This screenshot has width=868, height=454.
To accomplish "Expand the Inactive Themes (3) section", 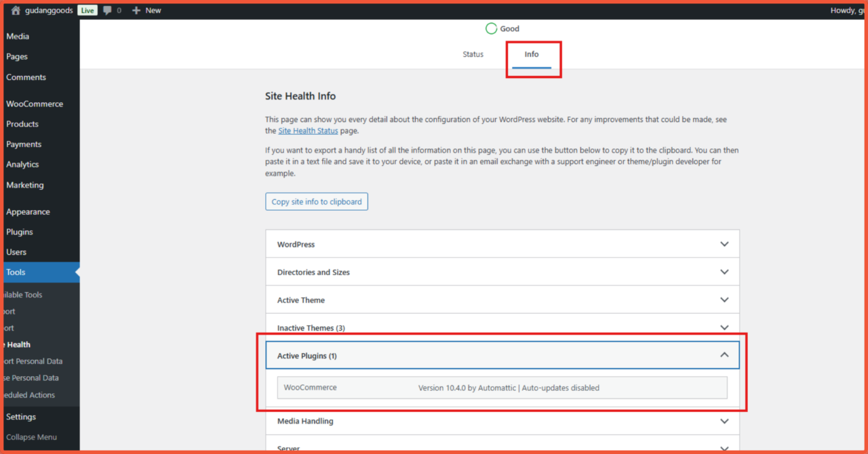I will click(x=502, y=327).
